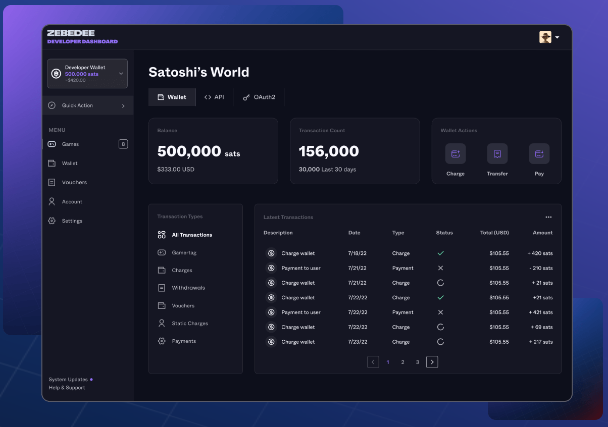Open the Transfer wallet action
Image resolution: width=608 pixels, height=427 pixels.
(x=497, y=154)
